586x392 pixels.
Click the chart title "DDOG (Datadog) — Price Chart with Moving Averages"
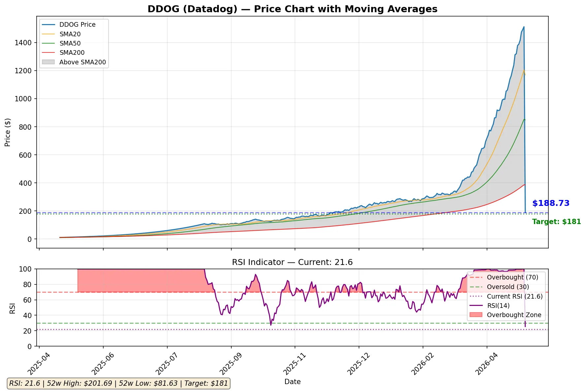(x=292, y=9)
